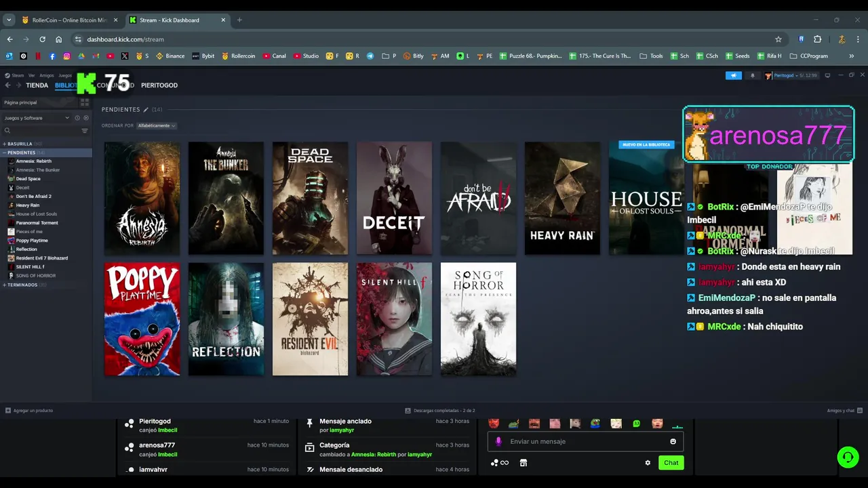Click the Steam library grid view icon

85,102
